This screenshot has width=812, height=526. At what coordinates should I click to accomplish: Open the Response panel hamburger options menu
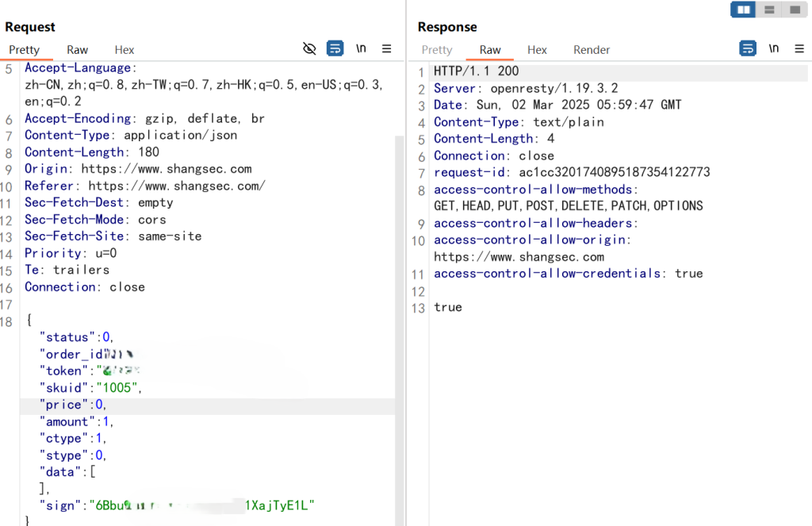coord(799,49)
